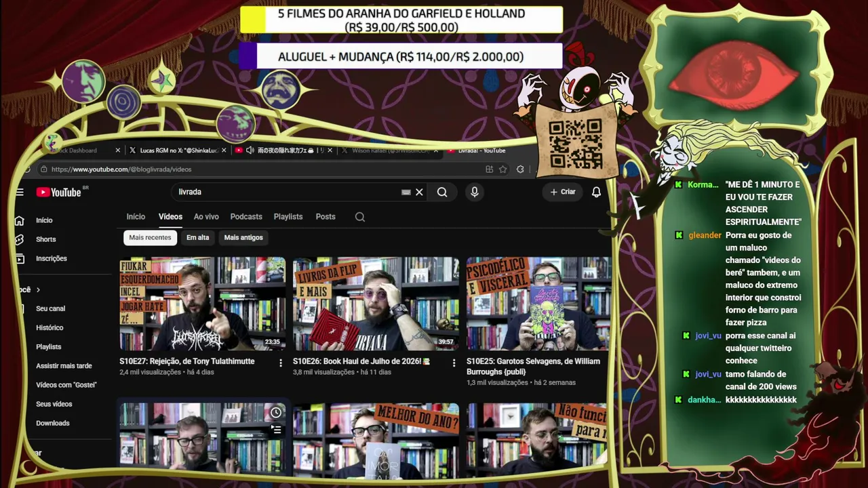868x488 pixels.
Task: Open title 'S10E26: Book Haul de Julho de 2026!'
Action: [x=361, y=362]
